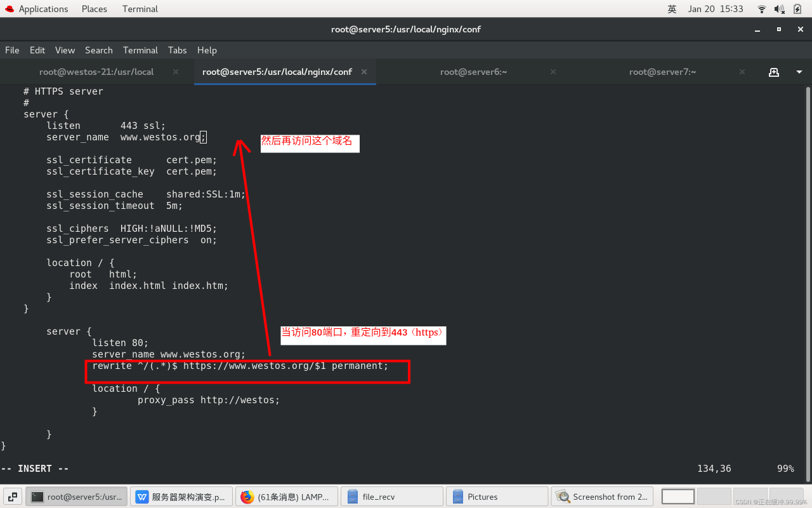Image resolution: width=812 pixels, height=508 pixels.
Task: Click the Red Hat logo icon
Action: point(9,9)
